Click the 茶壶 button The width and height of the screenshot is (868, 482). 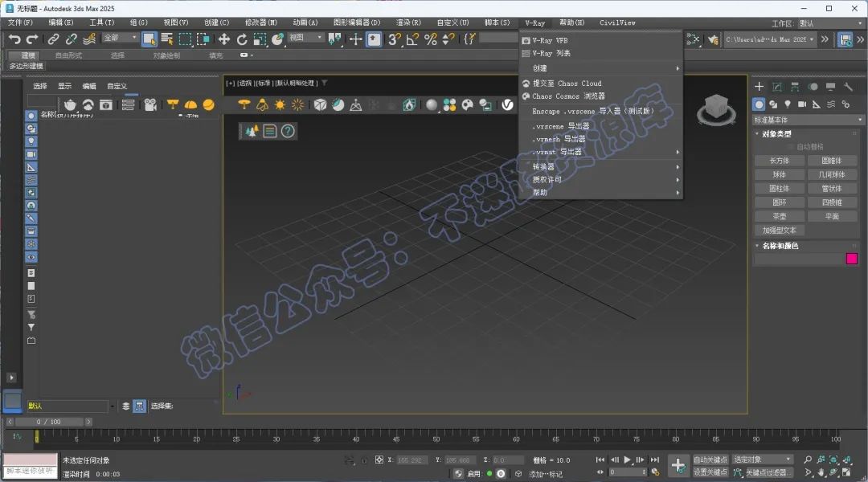780,216
